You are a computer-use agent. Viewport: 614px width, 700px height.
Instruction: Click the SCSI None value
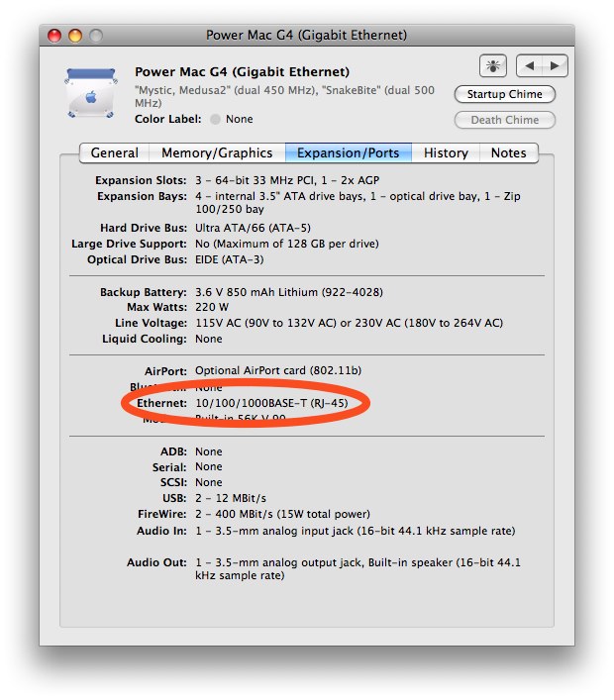[209, 482]
